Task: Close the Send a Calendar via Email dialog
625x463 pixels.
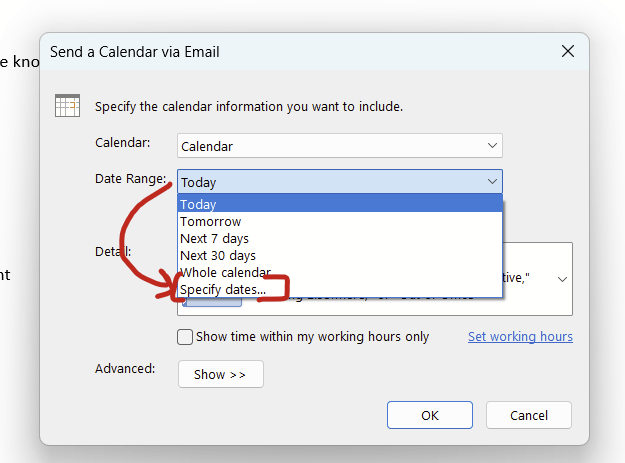Action: coord(568,51)
